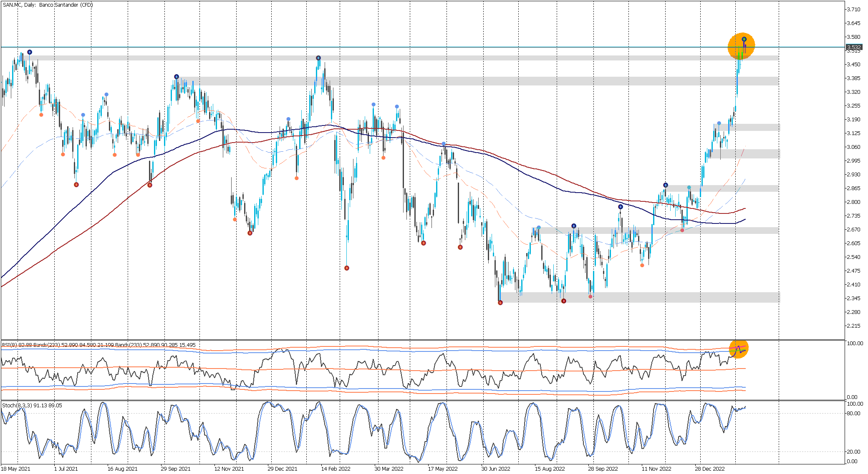The width and height of the screenshot is (868, 474).
Task: Click the current price label 3.532
Action: click(854, 47)
